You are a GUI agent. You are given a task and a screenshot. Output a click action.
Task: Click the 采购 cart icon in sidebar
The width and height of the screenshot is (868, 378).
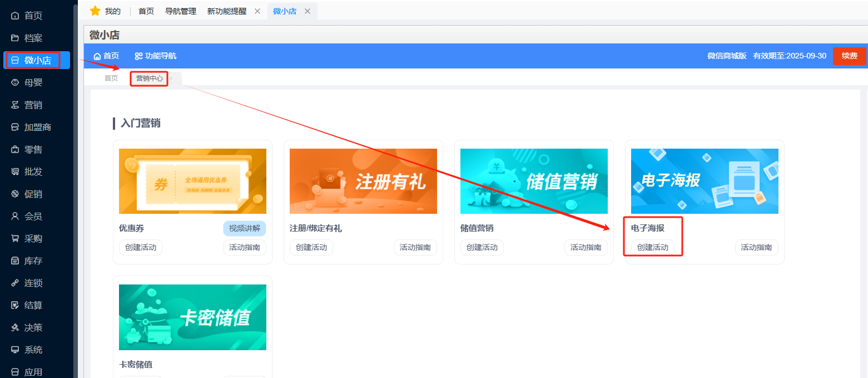pyautogui.click(x=15, y=238)
